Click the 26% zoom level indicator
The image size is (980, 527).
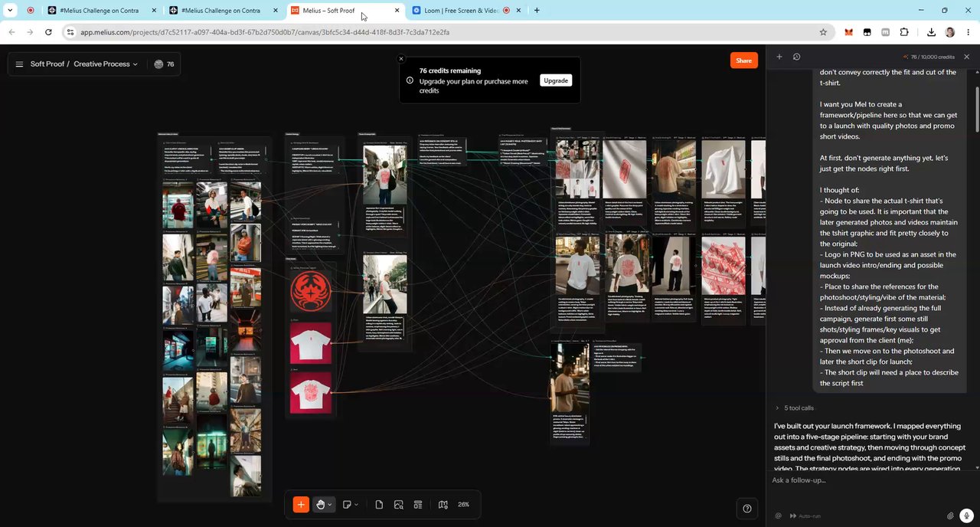point(463,505)
